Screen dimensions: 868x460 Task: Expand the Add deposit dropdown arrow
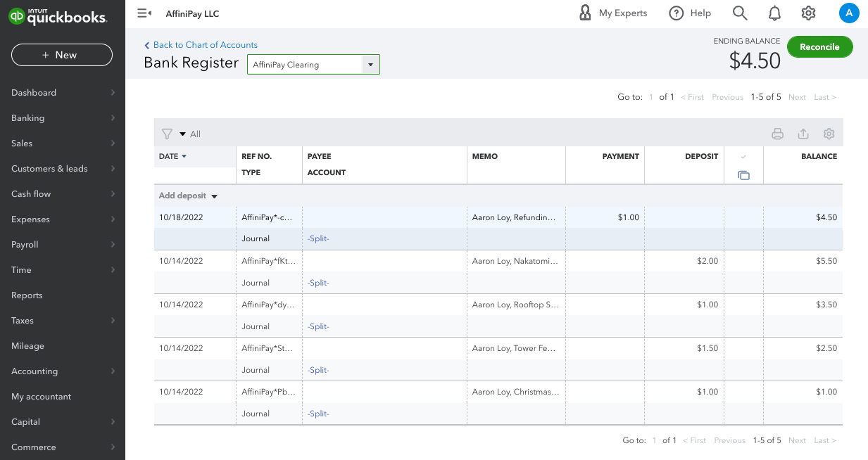215,196
